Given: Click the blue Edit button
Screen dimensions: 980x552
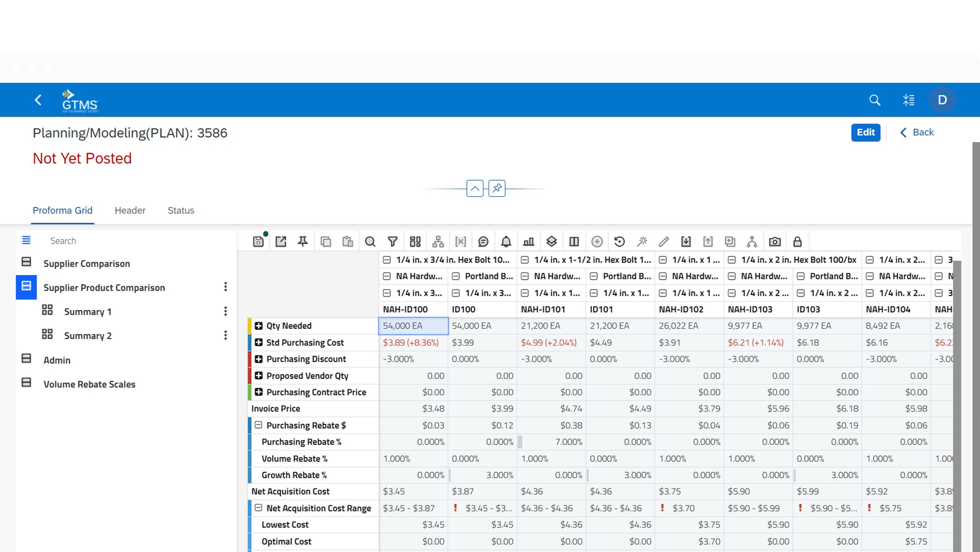Looking at the screenshot, I should click(x=865, y=132).
